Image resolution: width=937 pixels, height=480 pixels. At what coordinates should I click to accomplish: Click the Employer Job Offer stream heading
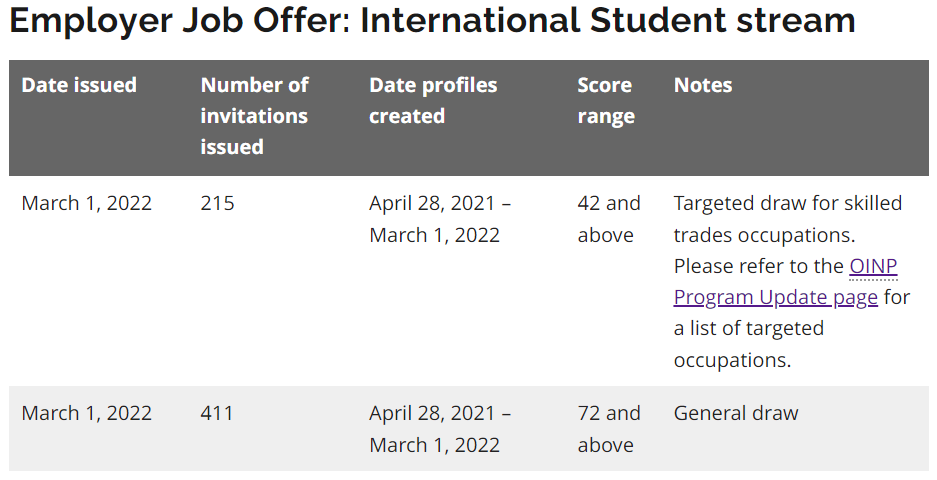tap(432, 20)
